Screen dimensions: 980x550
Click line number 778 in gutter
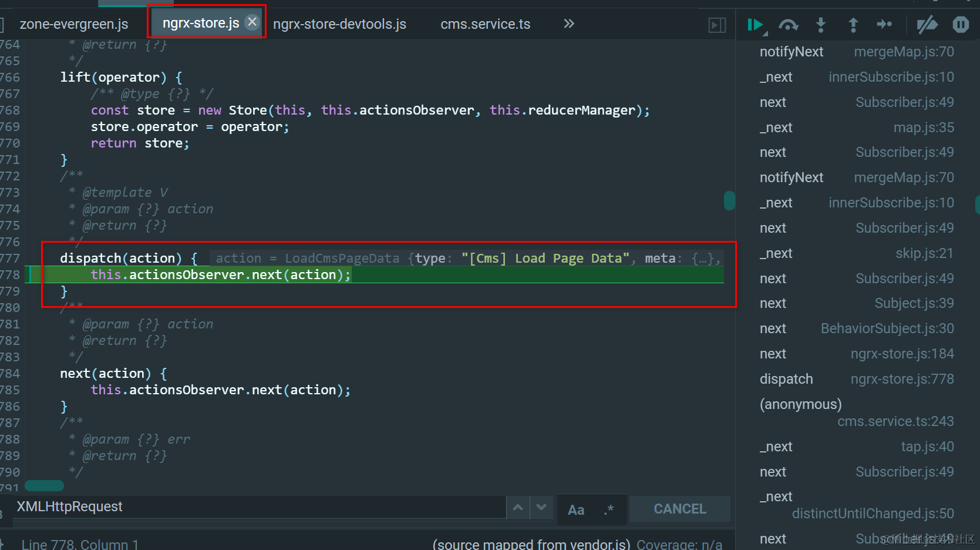pyautogui.click(x=10, y=274)
